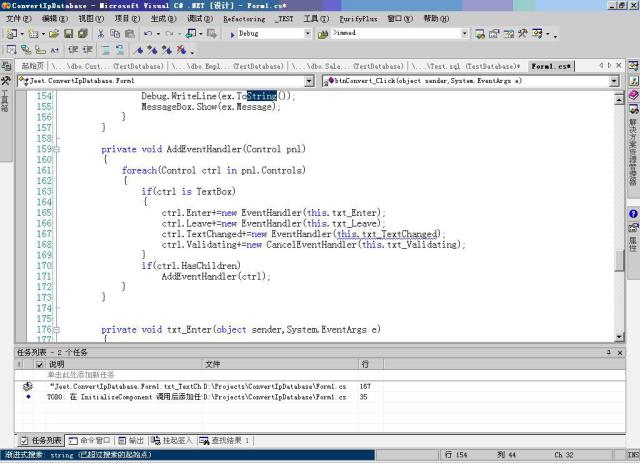Click the vertical scrollbar thumb in editor
The height and width of the screenshot is (463, 640).
click(x=619, y=260)
